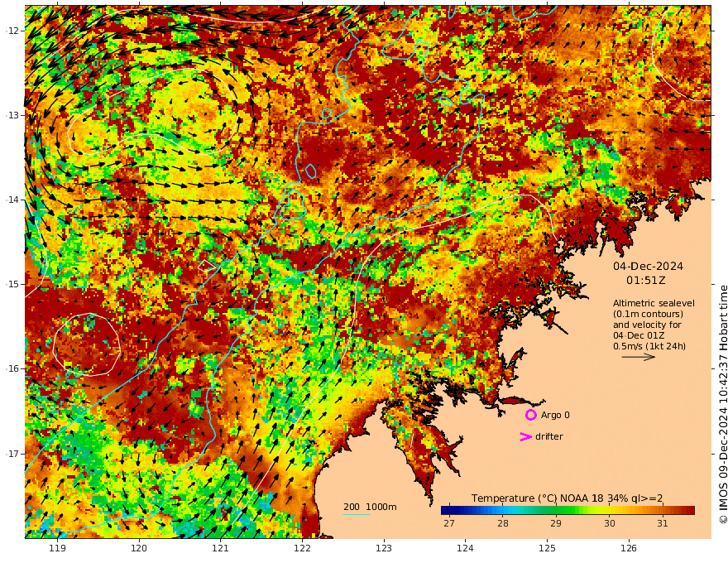Click the magenta Argo 0 circle marker
The width and height of the screenshot is (728, 563).
point(530,415)
